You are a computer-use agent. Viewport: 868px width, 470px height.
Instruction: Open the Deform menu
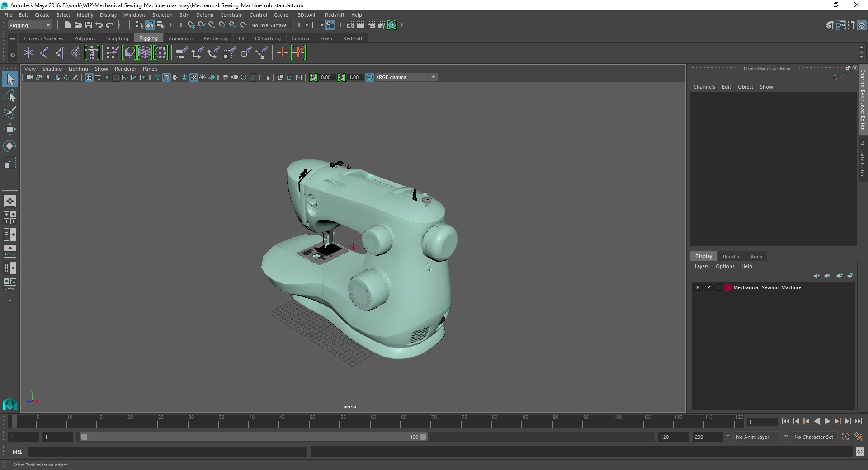pos(204,15)
